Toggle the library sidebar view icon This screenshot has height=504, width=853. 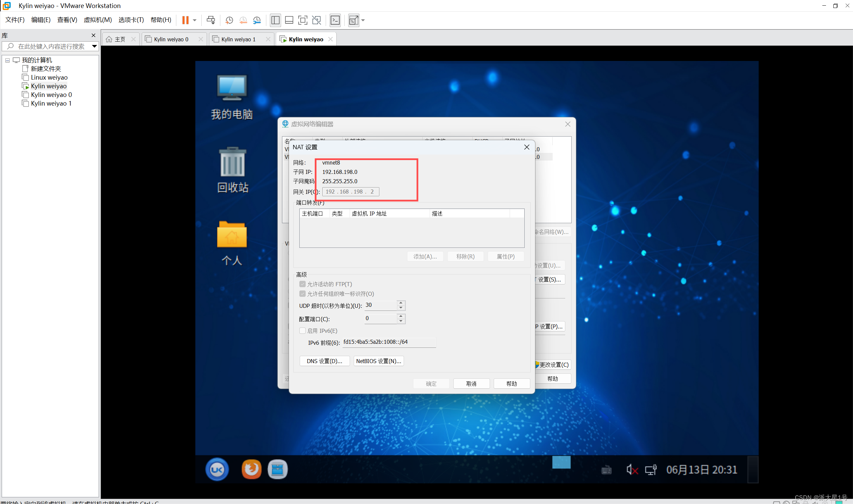pyautogui.click(x=275, y=20)
